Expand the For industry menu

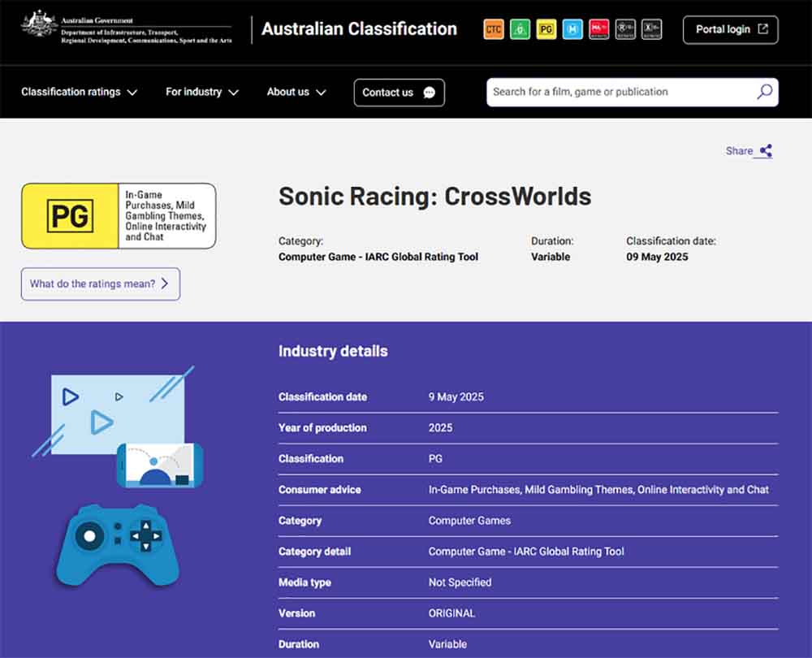coord(202,93)
